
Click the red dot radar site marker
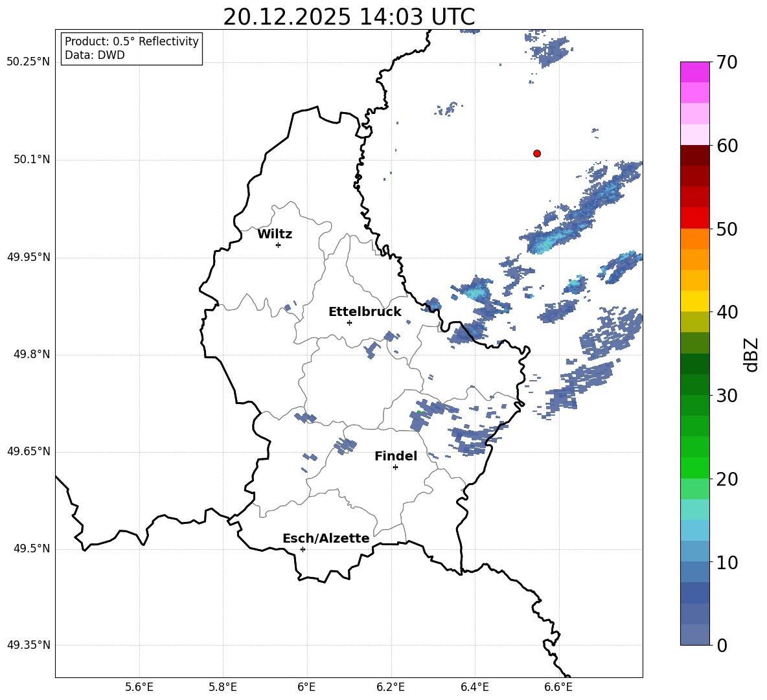click(x=537, y=153)
